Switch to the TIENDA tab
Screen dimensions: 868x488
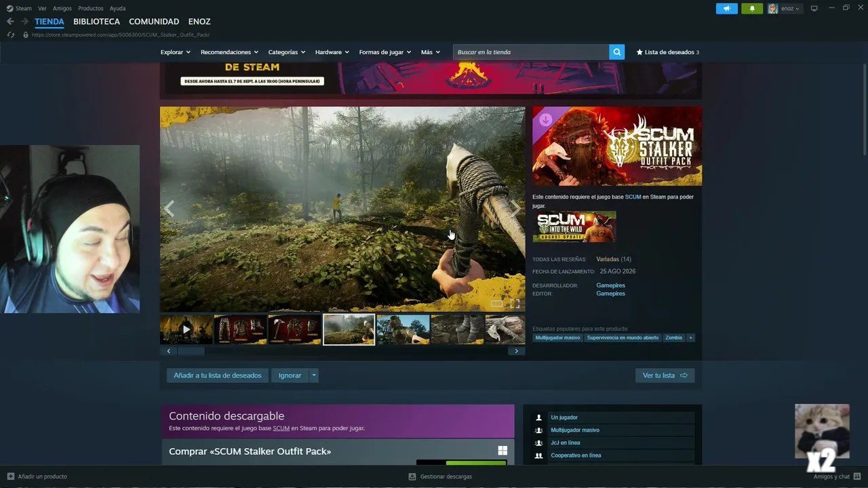[50, 22]
